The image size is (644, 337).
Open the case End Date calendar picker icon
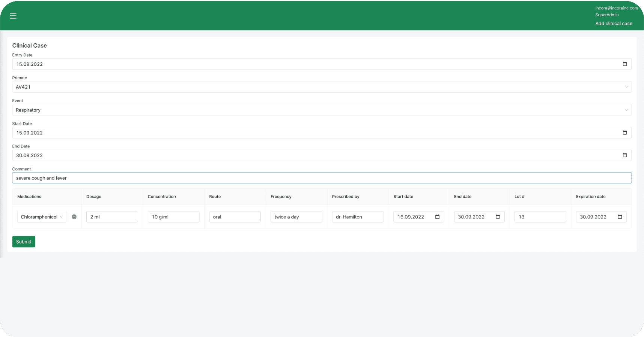624,155
